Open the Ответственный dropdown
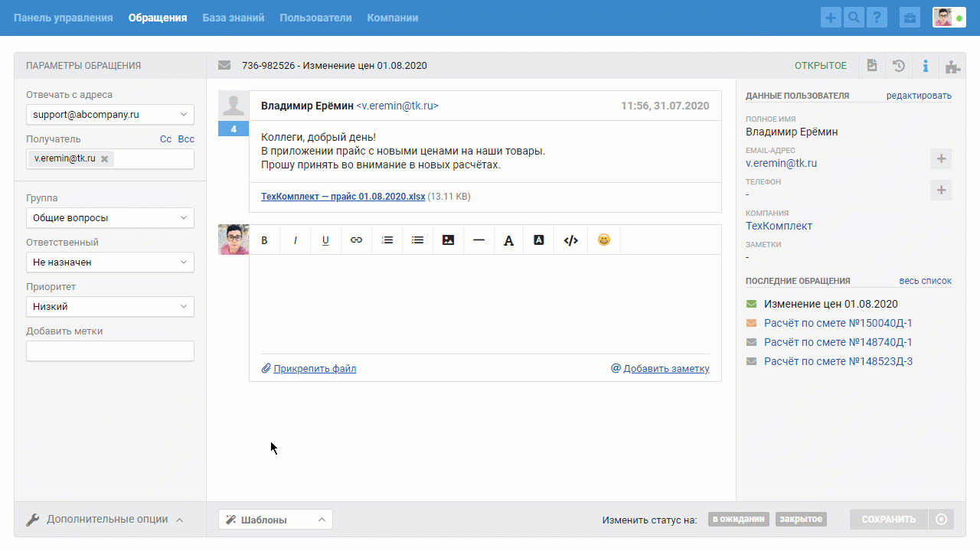This screenshot has width=980, height=551. coord(110,262)
